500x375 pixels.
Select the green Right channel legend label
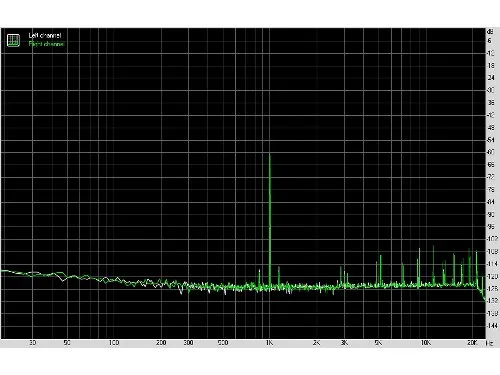[46, 44]
